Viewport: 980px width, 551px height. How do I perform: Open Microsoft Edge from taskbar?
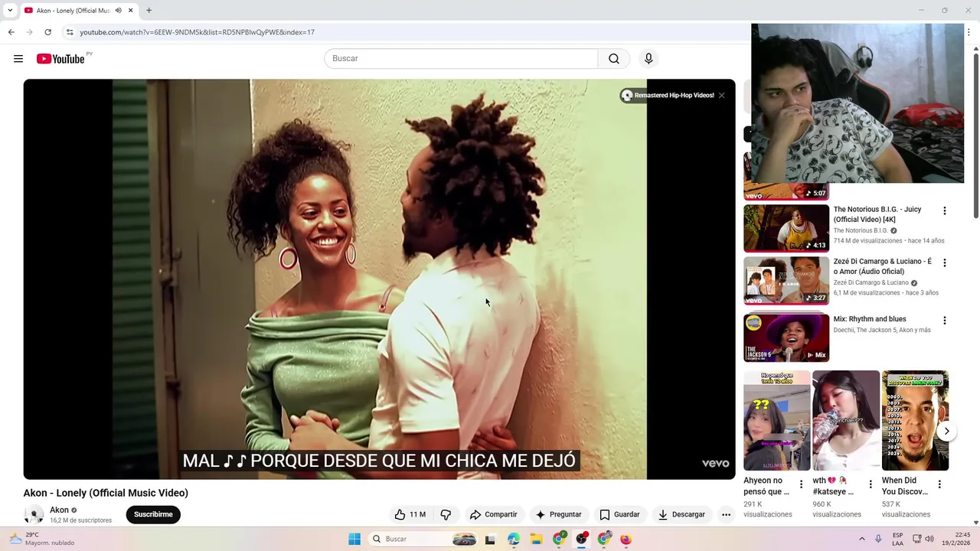(x=513, y=539)
